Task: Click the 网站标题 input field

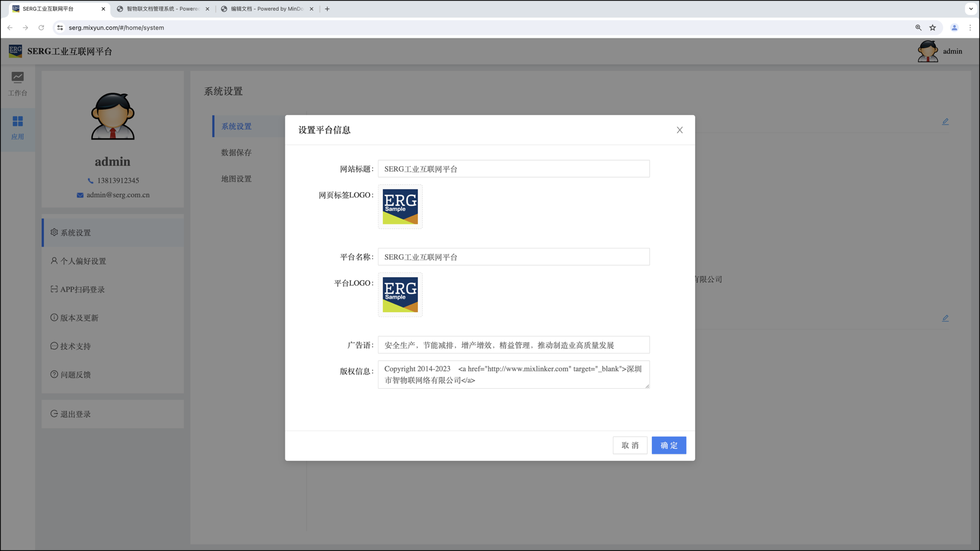Action: [x=513, y=169]
